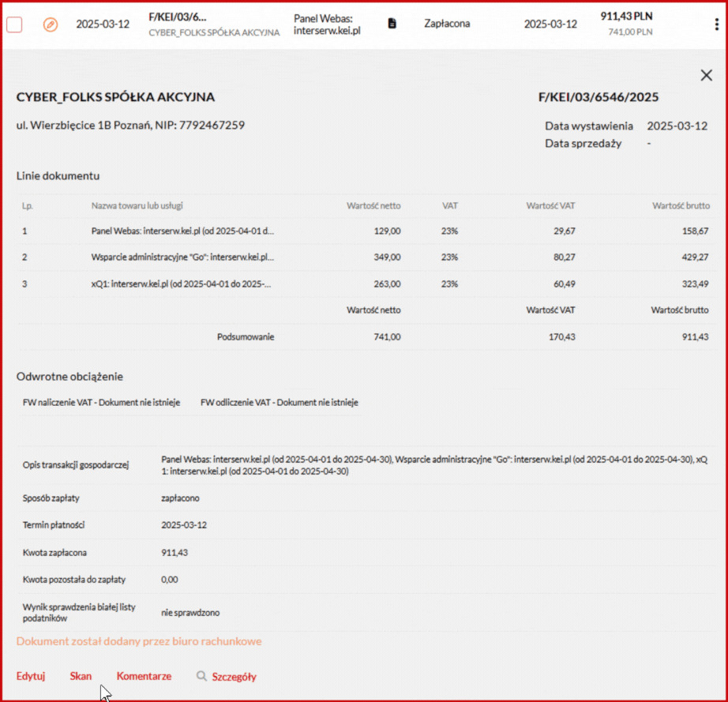
Task: Click the nie sprawdzono whitelist result
Action: (x=190, y=613)
